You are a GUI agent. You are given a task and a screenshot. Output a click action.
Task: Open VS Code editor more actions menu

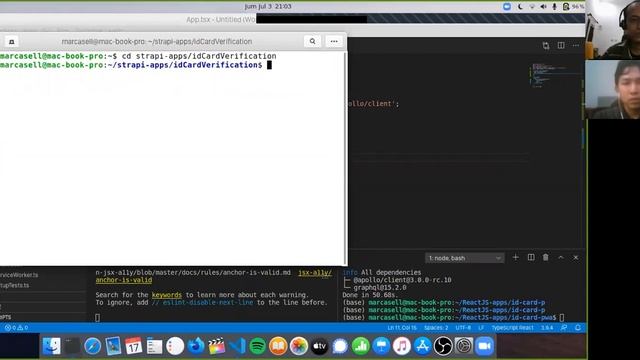pyautogui.click(x=576, y=45)
